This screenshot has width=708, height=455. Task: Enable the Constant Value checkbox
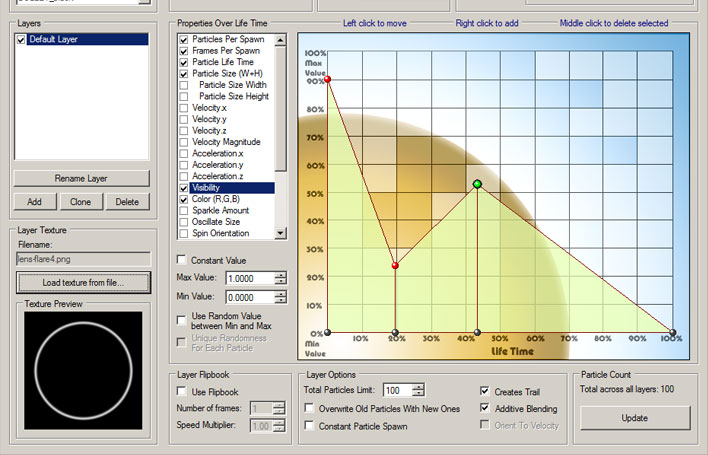tap(182, 260)
